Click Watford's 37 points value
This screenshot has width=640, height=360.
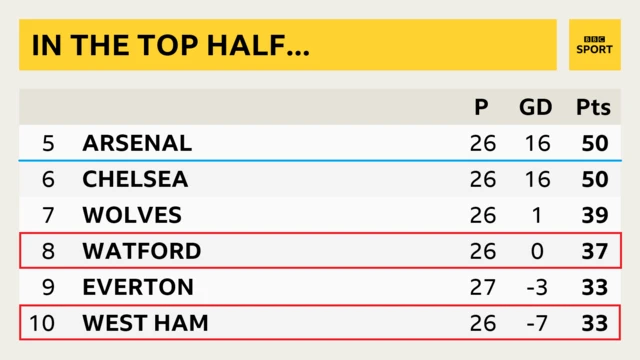pyautogui.click(x=595, y=251)
